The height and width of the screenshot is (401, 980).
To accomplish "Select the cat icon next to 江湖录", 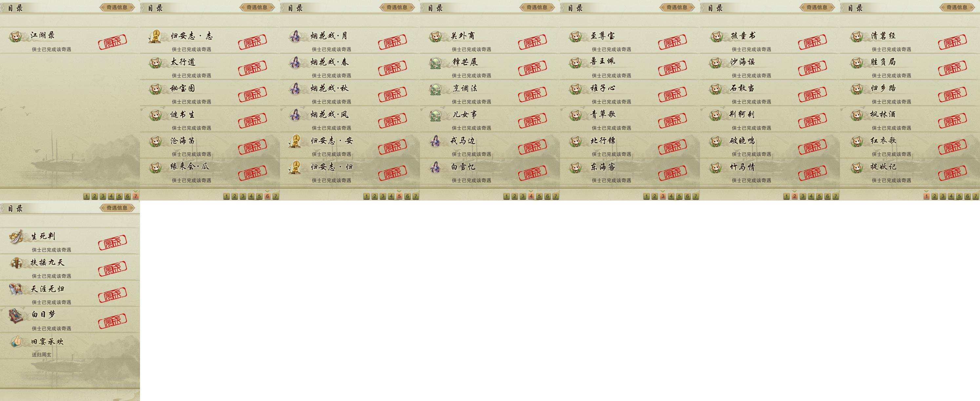I will tap(15, 36).
